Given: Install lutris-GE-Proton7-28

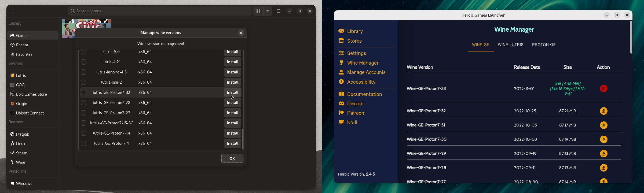Looking at the screenshot, I should tap(232, 103).
